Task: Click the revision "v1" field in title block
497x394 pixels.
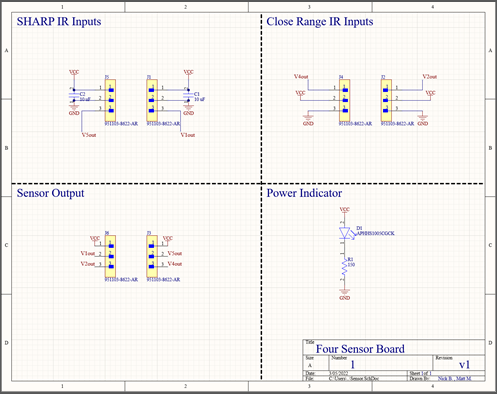Action: 464,364
